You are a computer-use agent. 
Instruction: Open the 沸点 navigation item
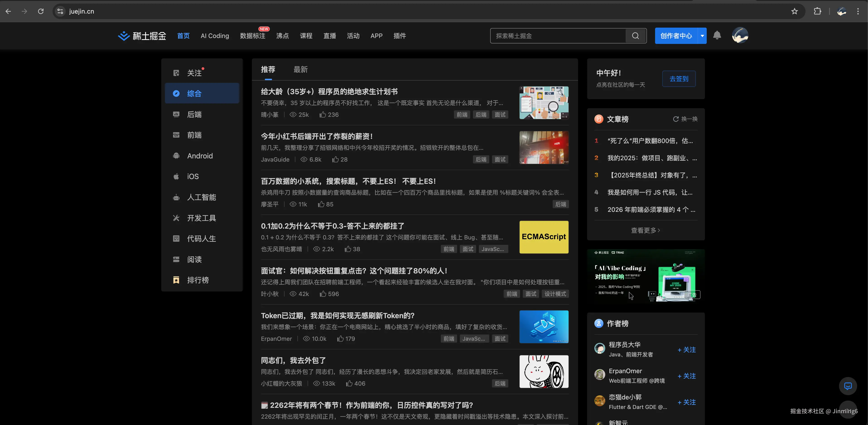(x=282, y=36)
